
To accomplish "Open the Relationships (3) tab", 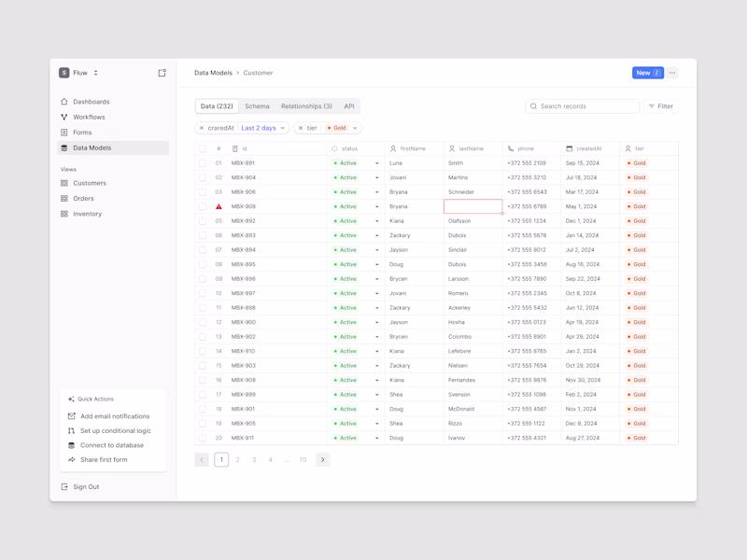I will click(306, 106).
